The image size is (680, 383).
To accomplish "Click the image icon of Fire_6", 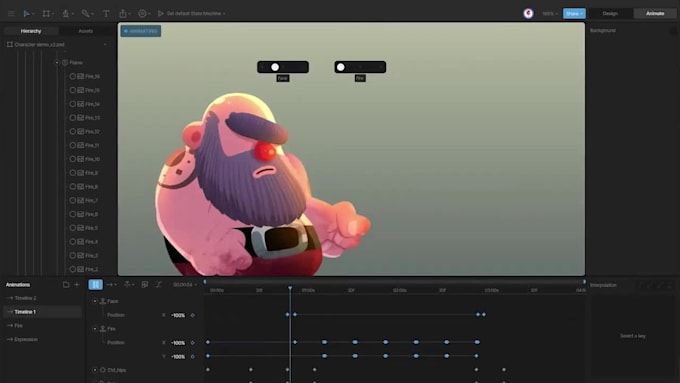I will coord(81,214).
